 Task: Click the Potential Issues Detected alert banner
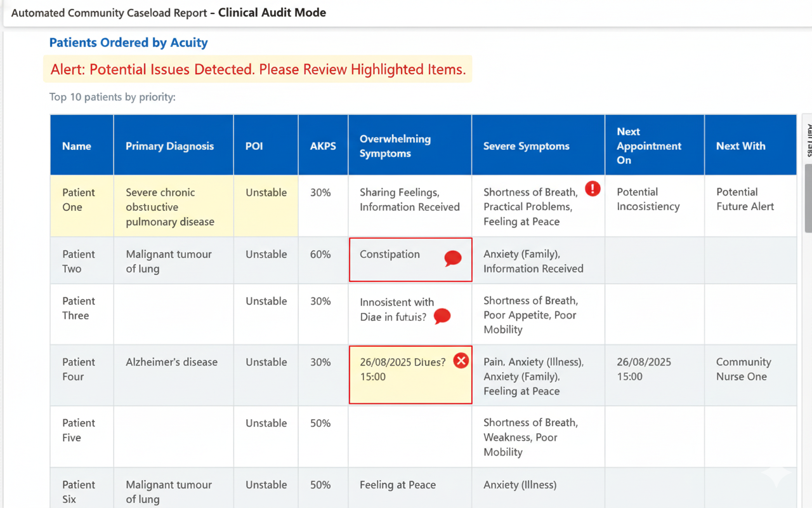tap(258, 69)
